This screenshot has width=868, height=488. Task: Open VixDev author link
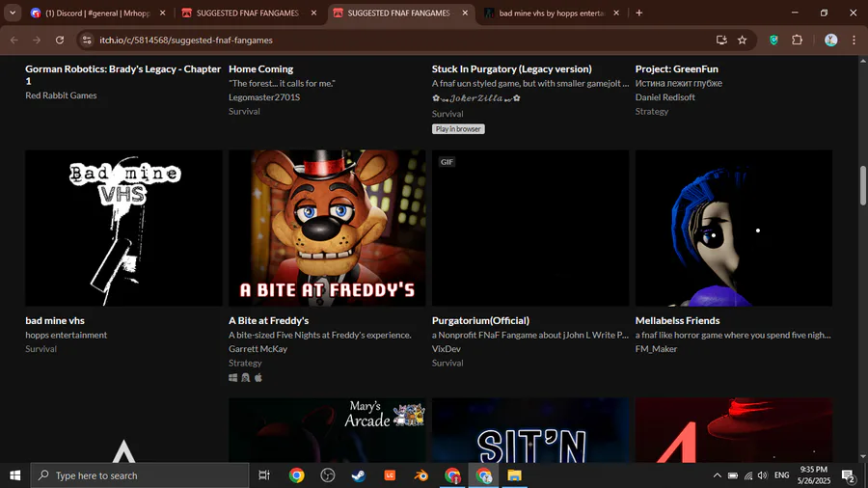447,348
